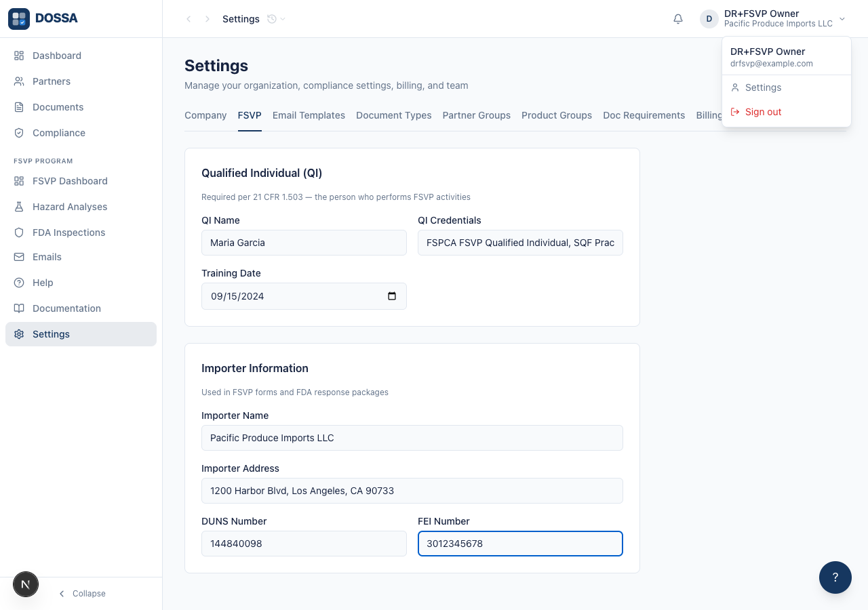Switch to Doc Requirements tab
The image size is (868, 610).
point(644,115)
